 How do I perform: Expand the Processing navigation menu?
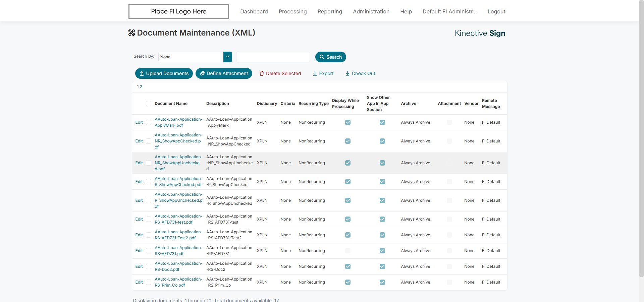[x=292, y=11]
